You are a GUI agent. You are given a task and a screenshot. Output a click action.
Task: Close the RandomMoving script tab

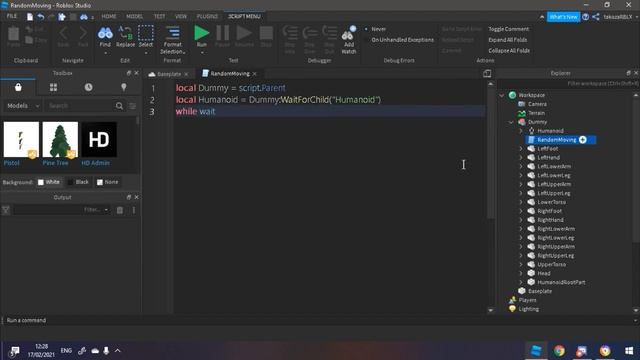(x=255, y=74)
